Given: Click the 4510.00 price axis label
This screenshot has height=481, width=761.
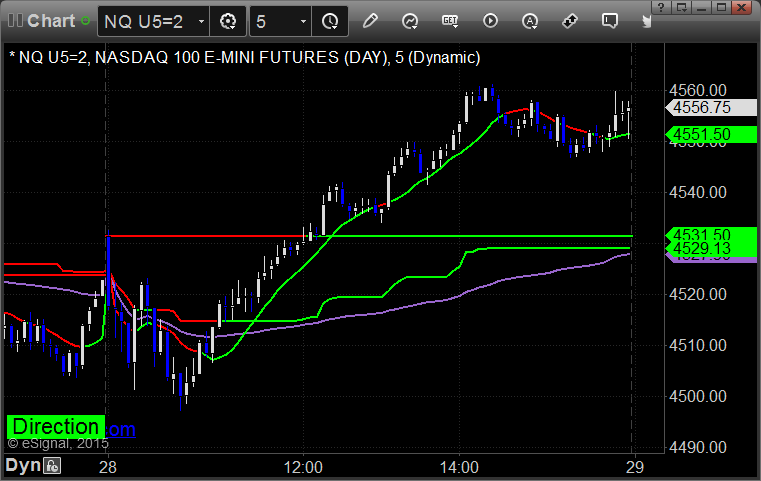Looking at the screenshot, I should click(697, 346).
